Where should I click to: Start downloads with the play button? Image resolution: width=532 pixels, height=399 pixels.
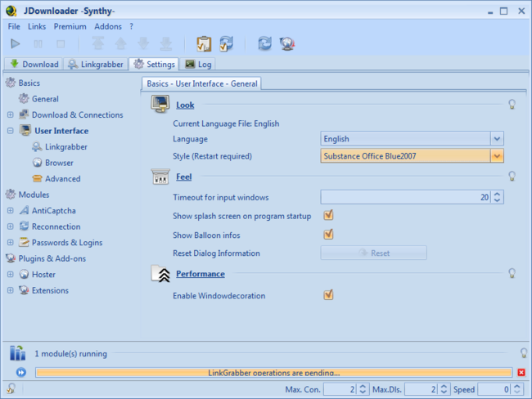tap(16, 43)
